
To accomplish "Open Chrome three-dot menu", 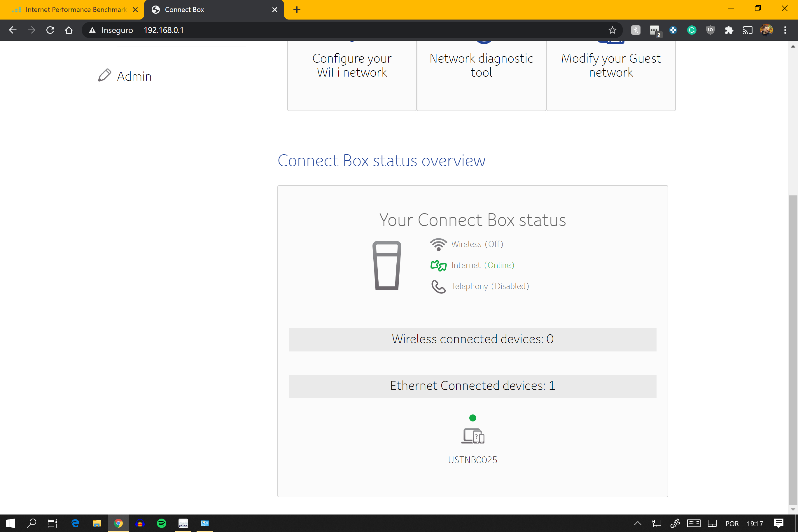I will (x=785, y=30).
